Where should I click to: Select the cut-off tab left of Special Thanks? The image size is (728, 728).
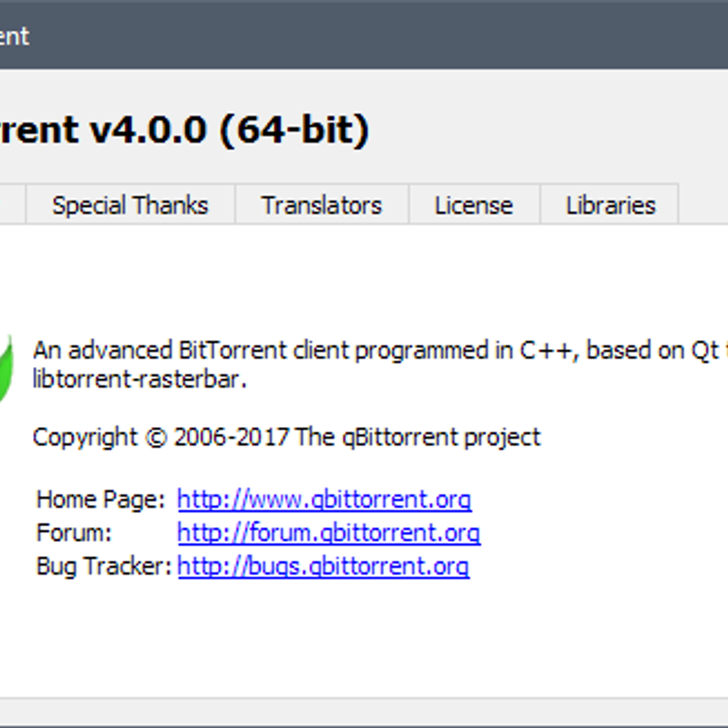[x=12, y=205]
